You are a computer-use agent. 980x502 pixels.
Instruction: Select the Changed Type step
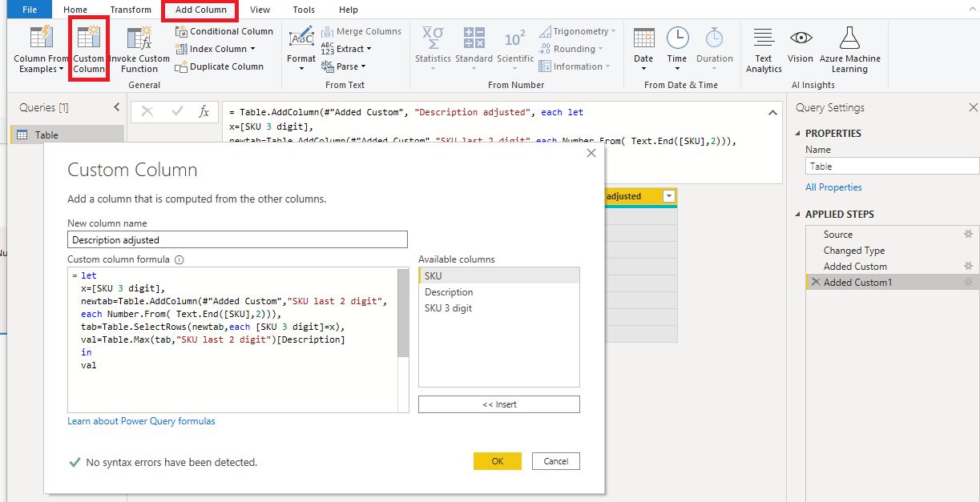[854, 251]
